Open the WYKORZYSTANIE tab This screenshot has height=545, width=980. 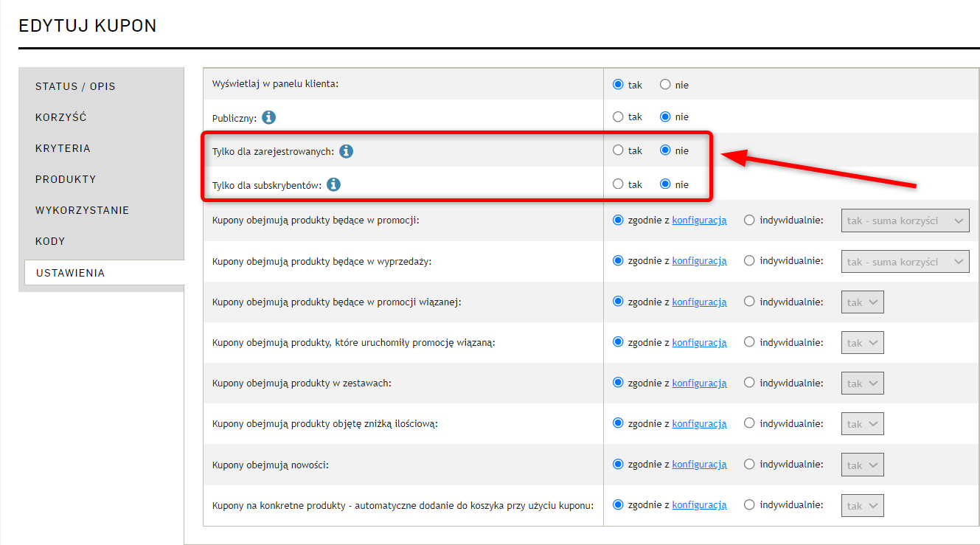82,210
